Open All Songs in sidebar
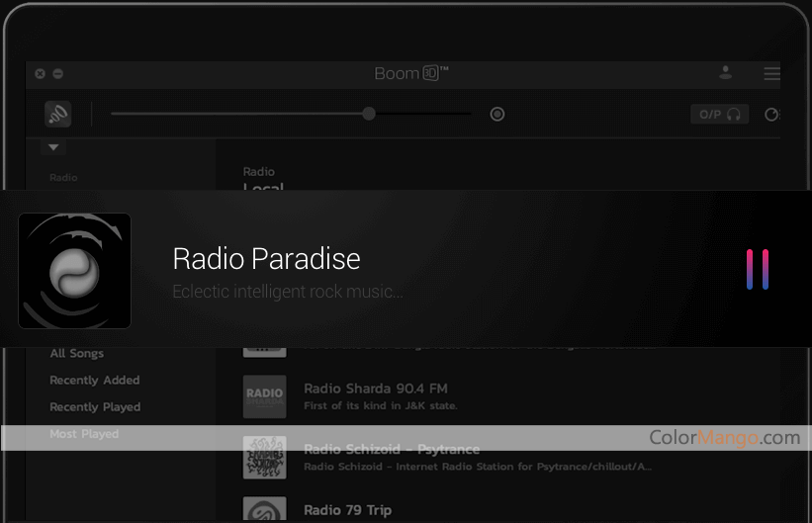The height and width of the screenshot is (523, 812). (77, 353)
